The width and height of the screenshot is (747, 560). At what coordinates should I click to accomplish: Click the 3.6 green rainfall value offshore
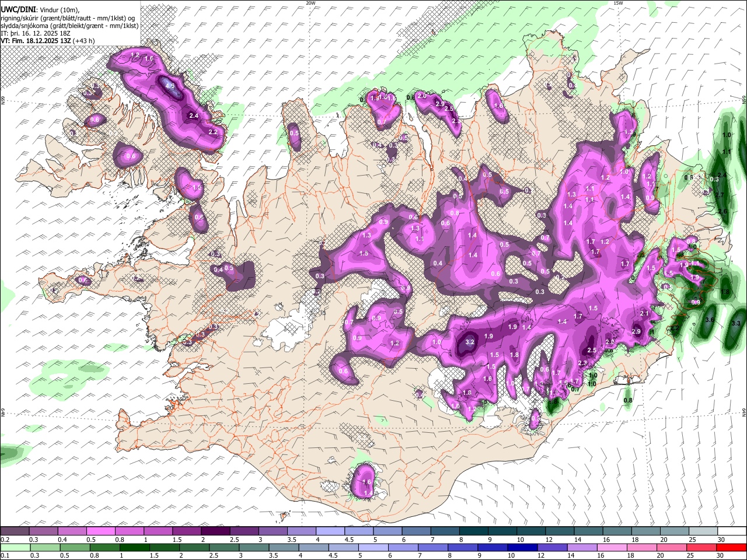[x=710, y=320]
